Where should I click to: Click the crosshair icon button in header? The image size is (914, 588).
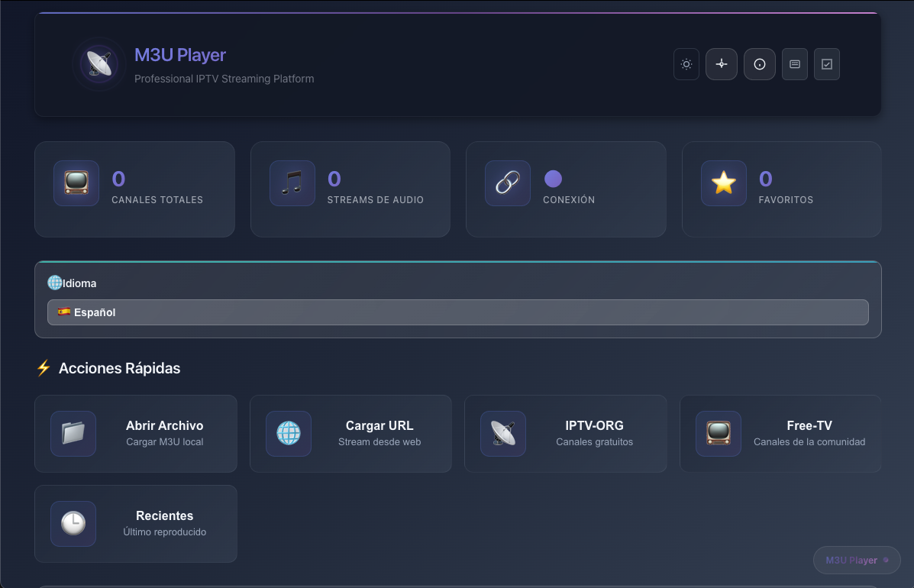click(722, 64)
